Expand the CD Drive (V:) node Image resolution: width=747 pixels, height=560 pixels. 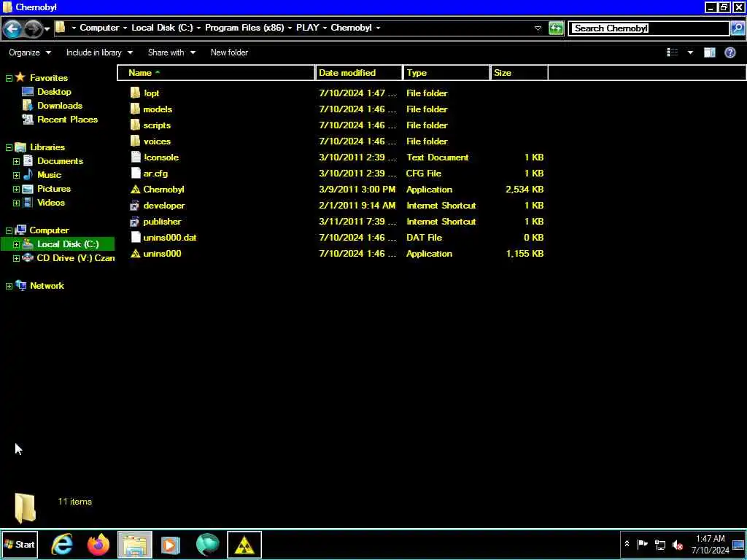click(16, 258)
